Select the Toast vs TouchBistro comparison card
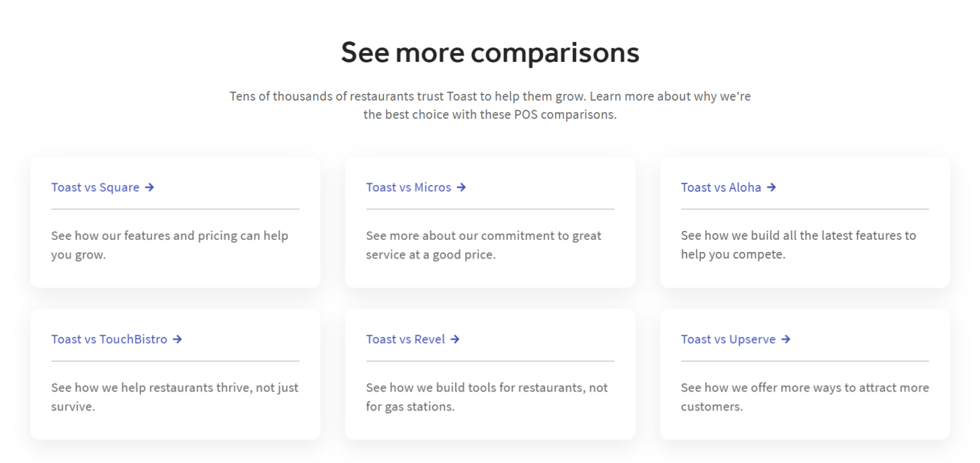The image size is (980, 463). 175,374
